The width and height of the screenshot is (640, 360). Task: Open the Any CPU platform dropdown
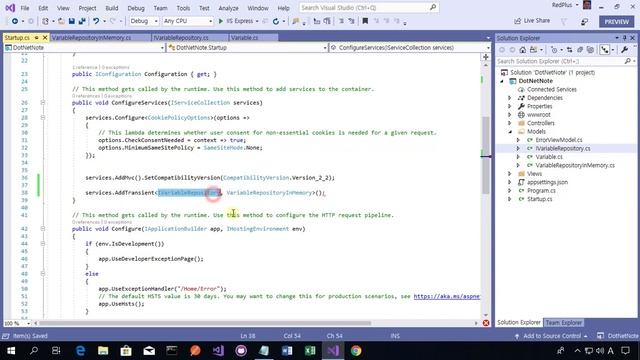(x=187, y=21)
